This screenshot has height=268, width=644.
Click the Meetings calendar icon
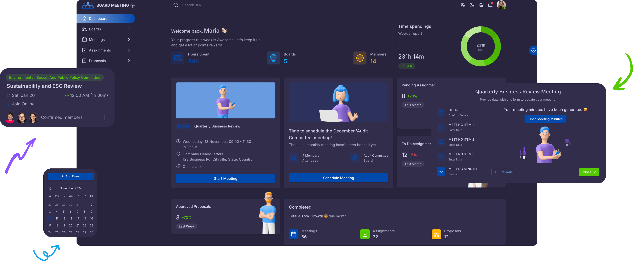point(84,39)
